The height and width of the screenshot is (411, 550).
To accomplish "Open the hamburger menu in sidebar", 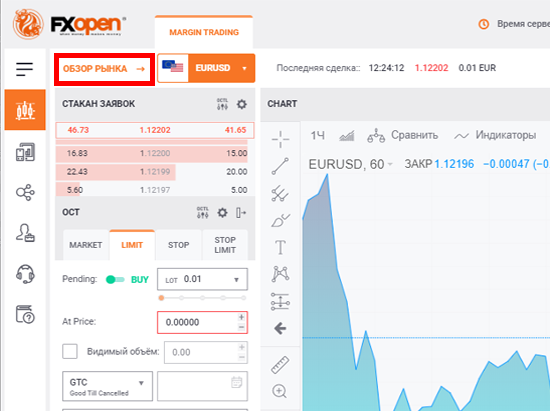I will click(x=25, y=69).
